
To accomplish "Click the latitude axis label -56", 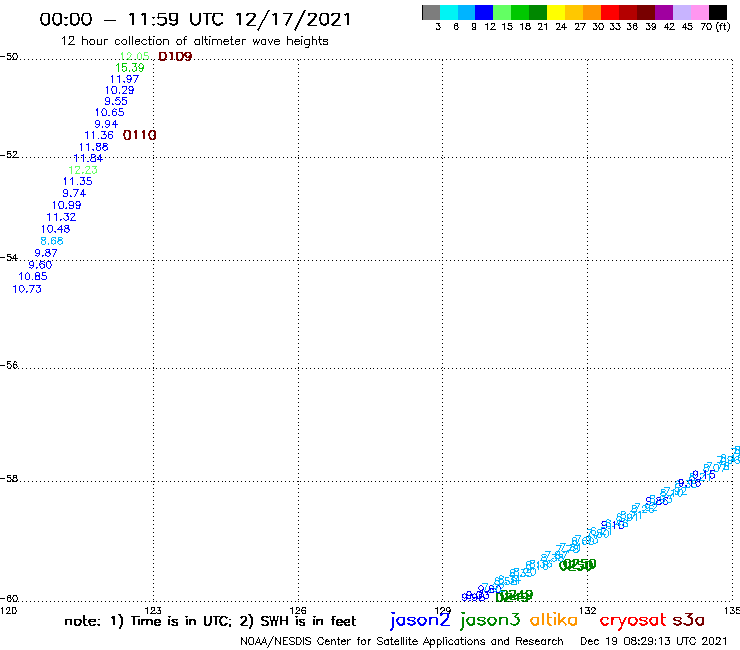I will pos(9,365).
